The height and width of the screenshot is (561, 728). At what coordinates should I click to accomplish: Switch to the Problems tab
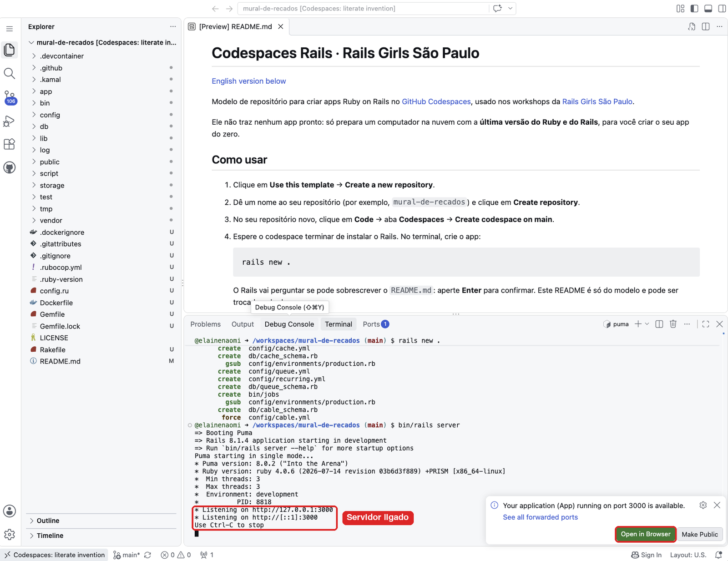point(206,324)
